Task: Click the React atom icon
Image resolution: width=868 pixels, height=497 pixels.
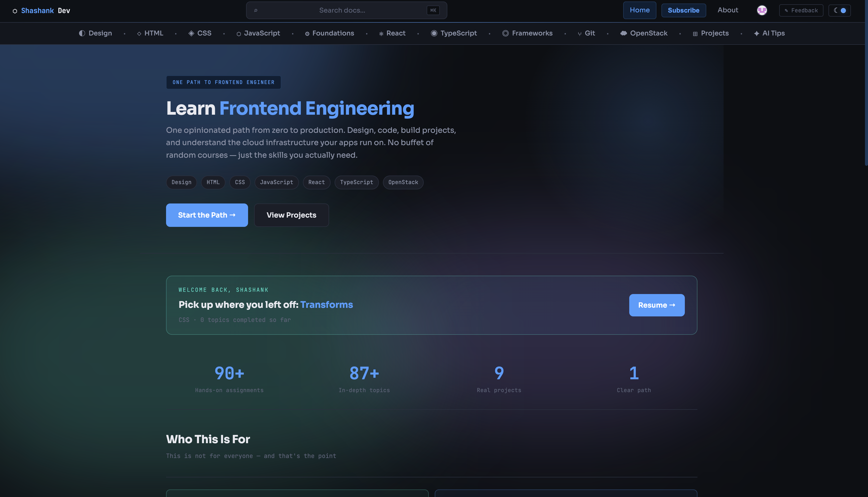Action: pos(381,33)
